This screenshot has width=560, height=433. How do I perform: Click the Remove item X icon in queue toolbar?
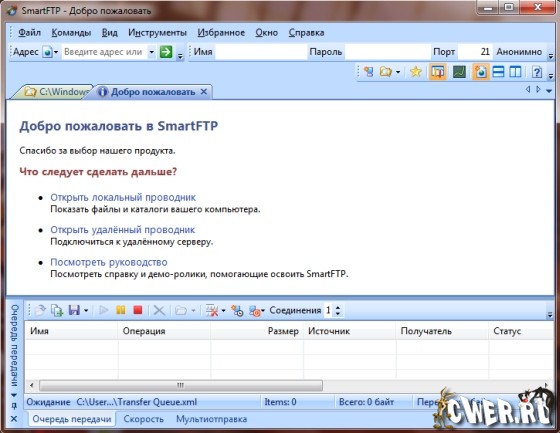click(159, 310)
